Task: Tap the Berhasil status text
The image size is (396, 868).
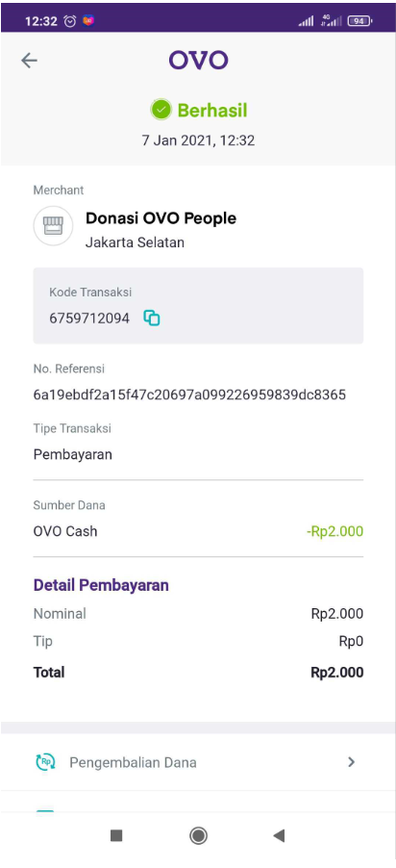Action: point(212,110)
